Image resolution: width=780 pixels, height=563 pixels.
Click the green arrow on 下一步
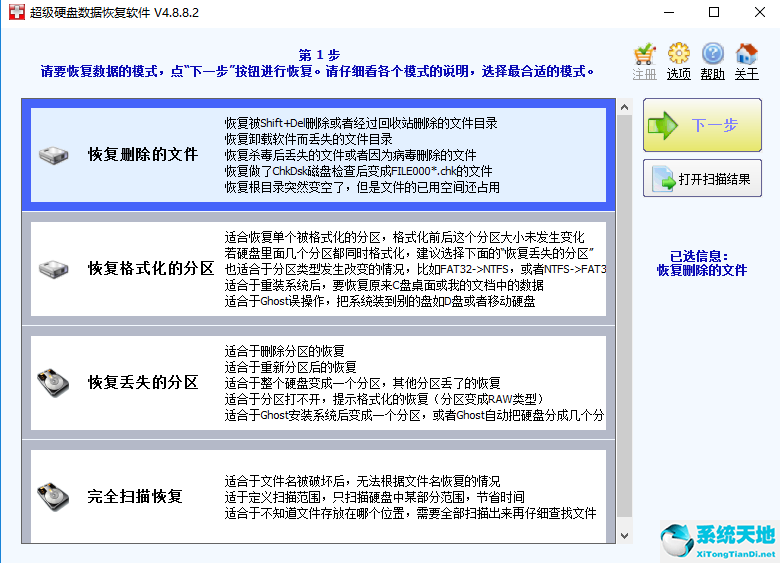point(663,125)
